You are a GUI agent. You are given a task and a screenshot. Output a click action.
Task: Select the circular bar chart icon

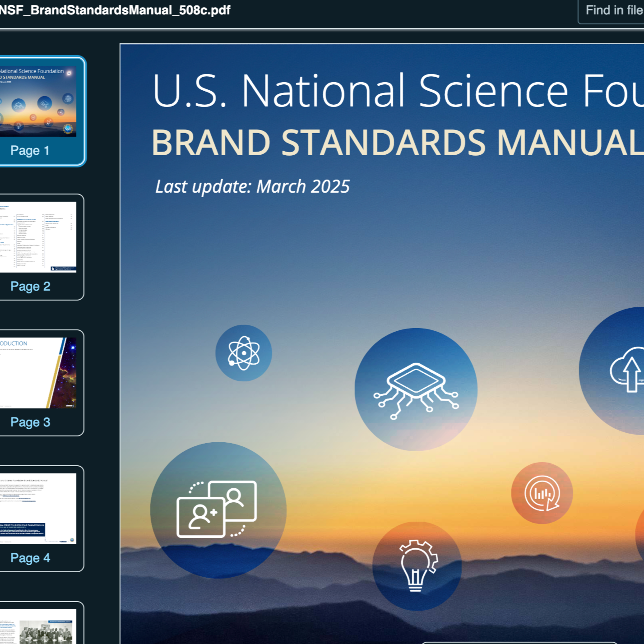click(542, 494)
